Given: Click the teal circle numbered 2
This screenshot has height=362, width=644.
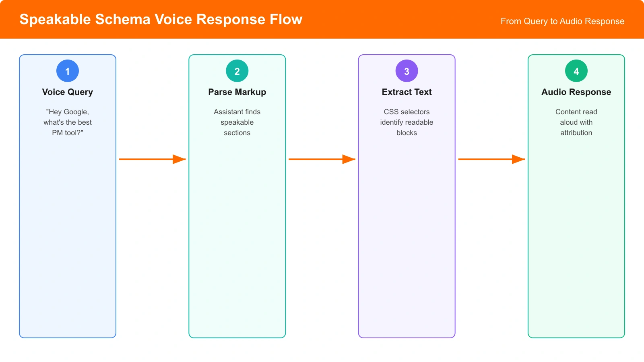Looking at the screenshot, I should click(x=237, y=70).
